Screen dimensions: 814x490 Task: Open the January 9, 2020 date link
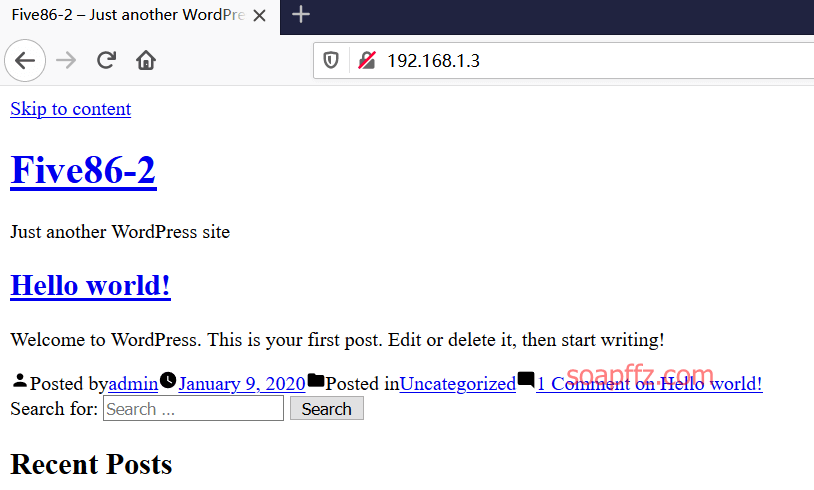click(x=242, y=384)
